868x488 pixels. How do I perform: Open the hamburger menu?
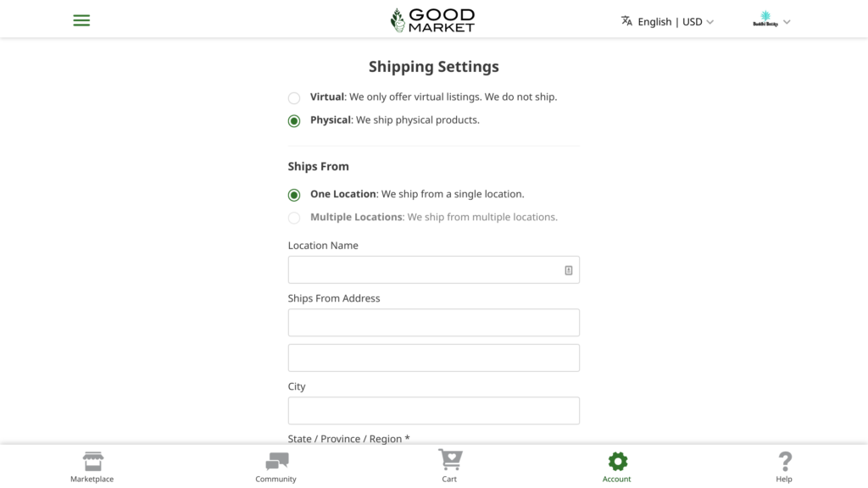click(x=81, y=20)
